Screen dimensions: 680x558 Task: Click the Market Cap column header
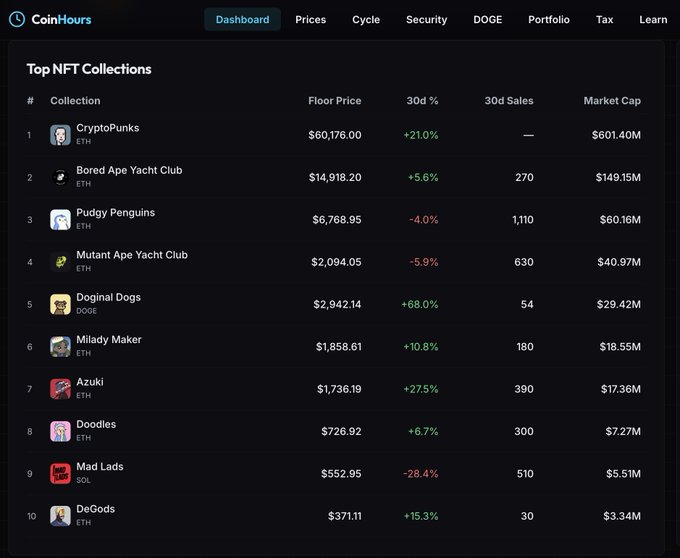(612, 101)
